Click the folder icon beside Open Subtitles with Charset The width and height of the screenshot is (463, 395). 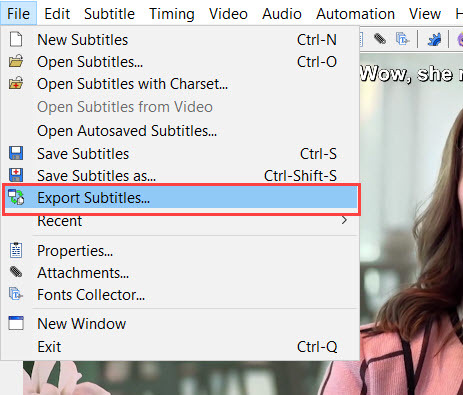[x=16, y=83]
